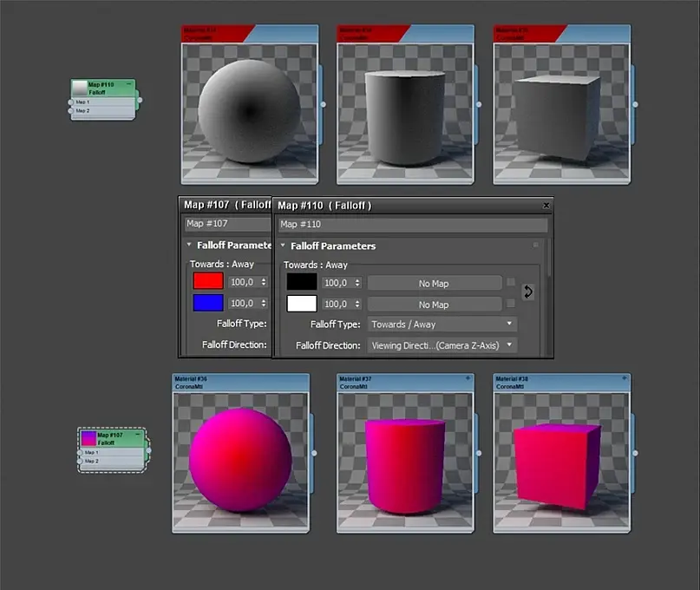Open the Falloff Direction dropdown in Map #110
This screenshot has height=590, width=700.
click(442, 345)
